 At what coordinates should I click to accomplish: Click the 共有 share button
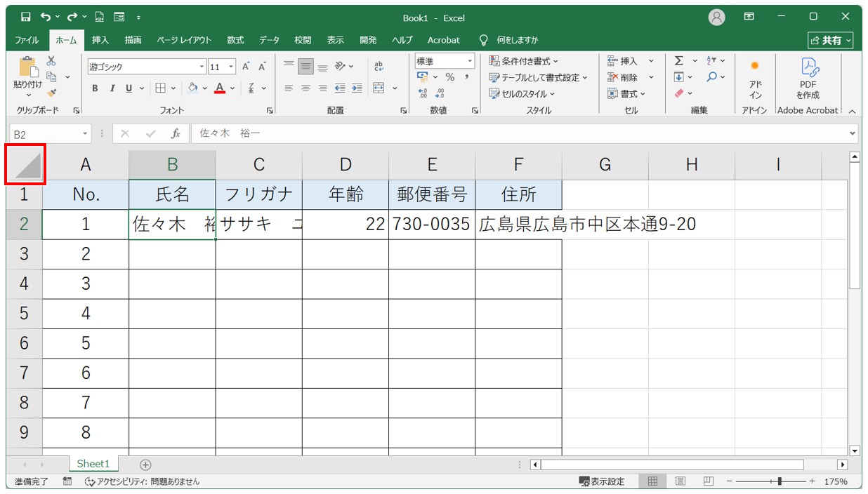point(831,40)
